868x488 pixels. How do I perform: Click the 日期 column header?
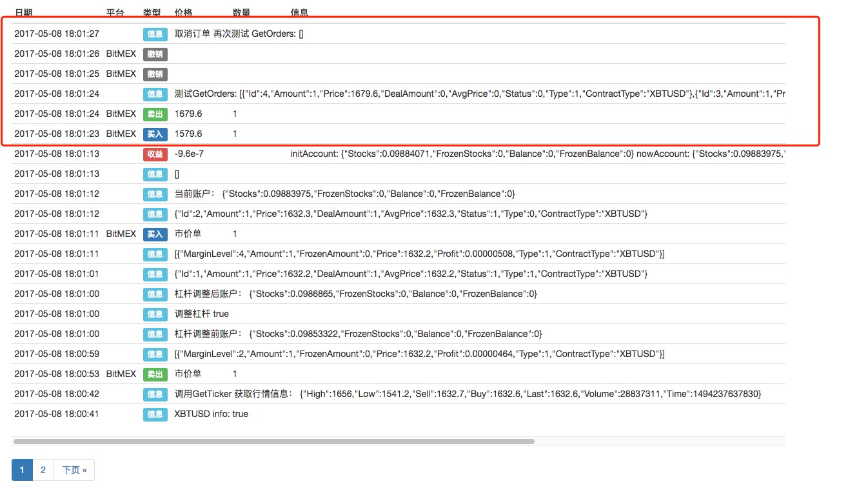pos(23,12)
